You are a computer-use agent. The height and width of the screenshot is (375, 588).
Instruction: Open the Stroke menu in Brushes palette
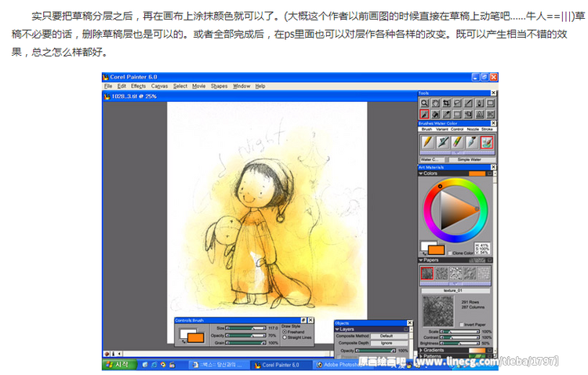pos(487,129)
